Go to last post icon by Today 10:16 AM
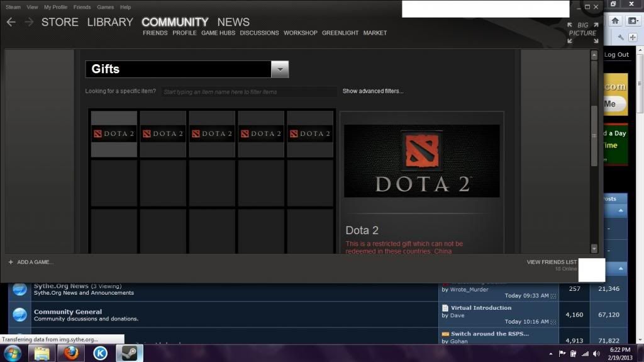The image size is (644, 362). point(553,322)
